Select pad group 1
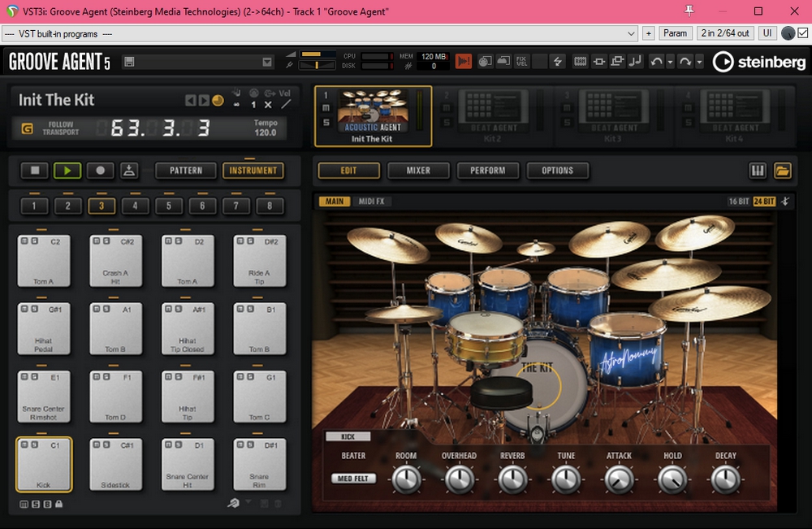The width and height of the screenshot is (812, 529). pos(34,206)
